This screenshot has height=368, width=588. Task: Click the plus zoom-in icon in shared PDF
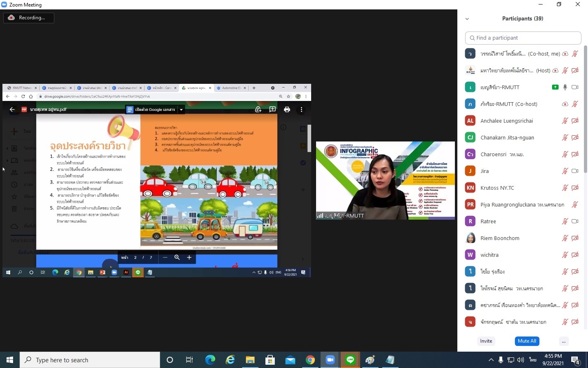pos(189,257)
